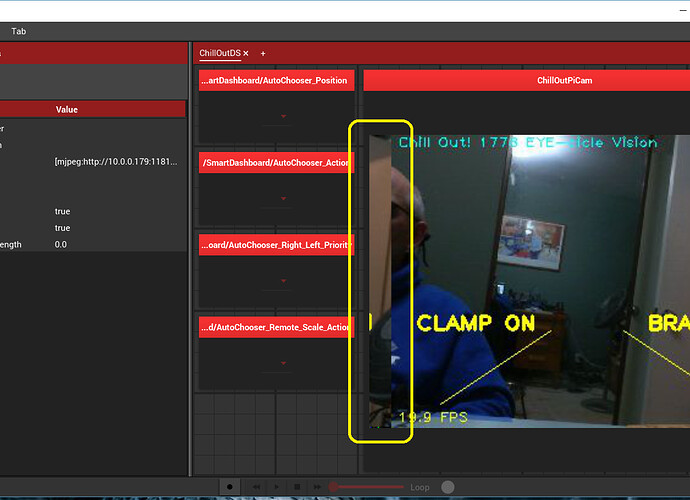The image size is (690, 500).
Task: Open the AutoChooser_Remote_Scale_Action dropdown
Action: [276, 363]
